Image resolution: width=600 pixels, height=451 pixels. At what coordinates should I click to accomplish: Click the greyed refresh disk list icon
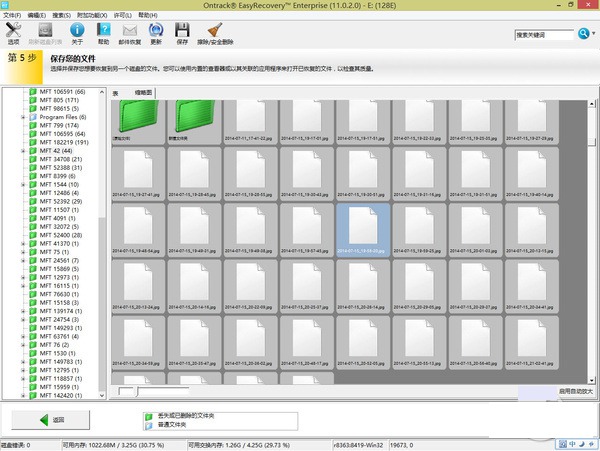(45, 30)
